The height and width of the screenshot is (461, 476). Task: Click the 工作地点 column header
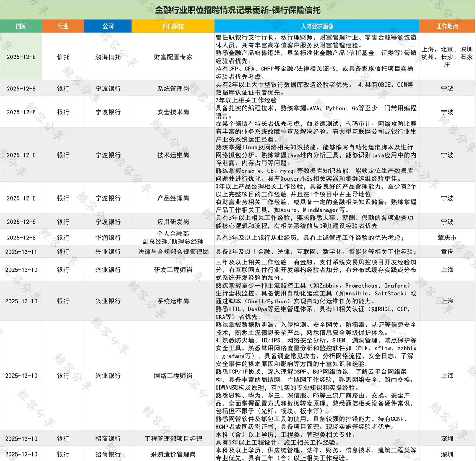click(x=447, y=26)
